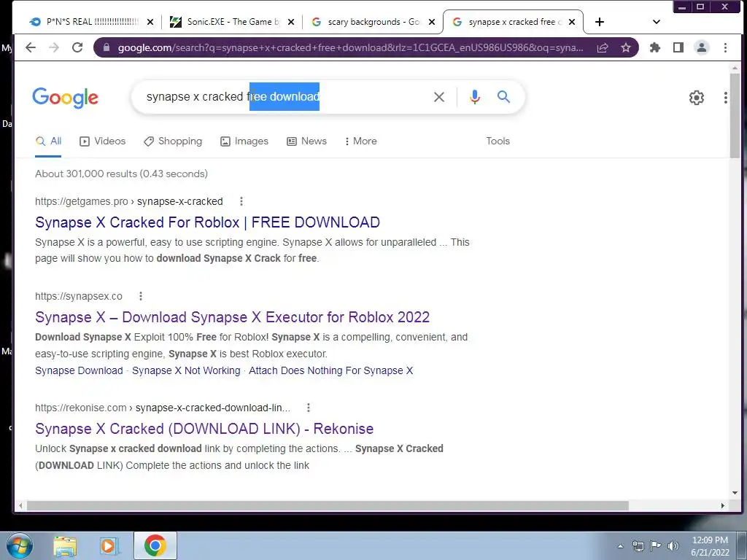Click the address bar URL
Screen dimensions: 747x560
pos(350,47)
